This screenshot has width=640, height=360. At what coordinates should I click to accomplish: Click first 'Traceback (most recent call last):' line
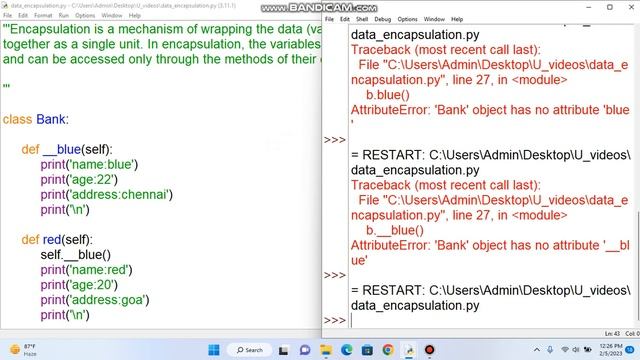coord(446,50)
